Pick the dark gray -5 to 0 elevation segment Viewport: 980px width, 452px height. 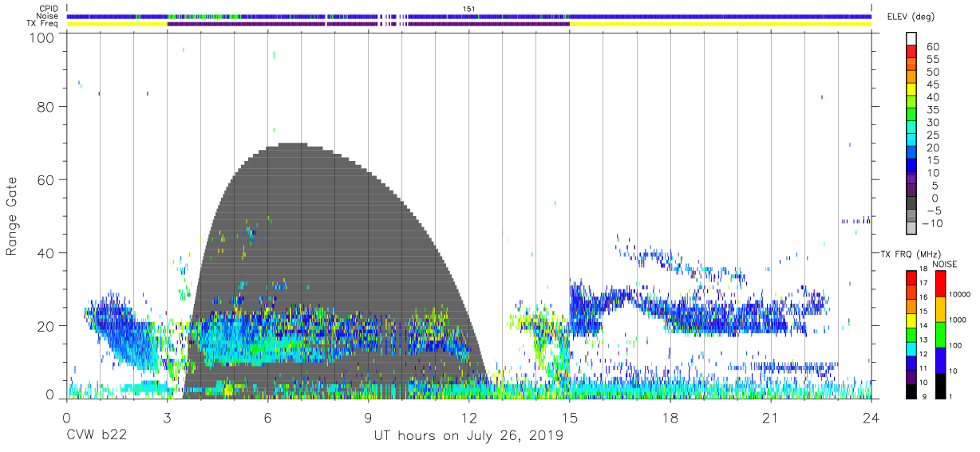click(911, 204)
